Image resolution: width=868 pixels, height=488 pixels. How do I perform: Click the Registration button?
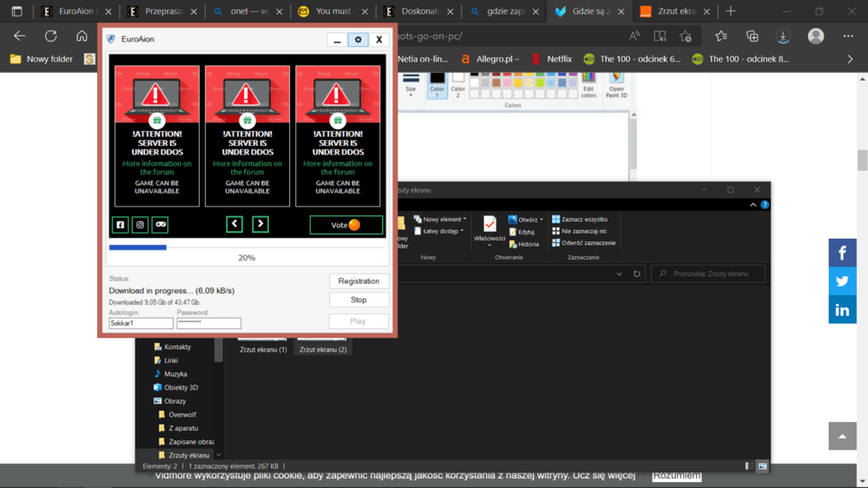[x=358, y=281]
